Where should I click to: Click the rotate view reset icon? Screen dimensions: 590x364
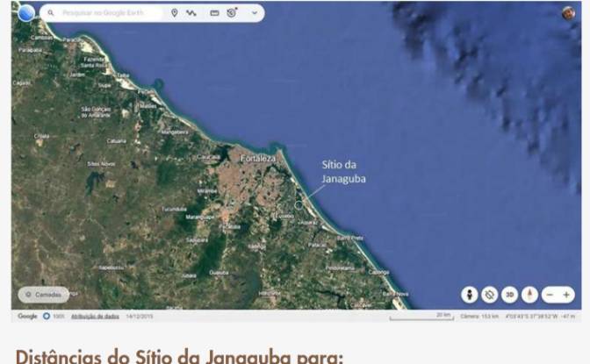[490, 295]
